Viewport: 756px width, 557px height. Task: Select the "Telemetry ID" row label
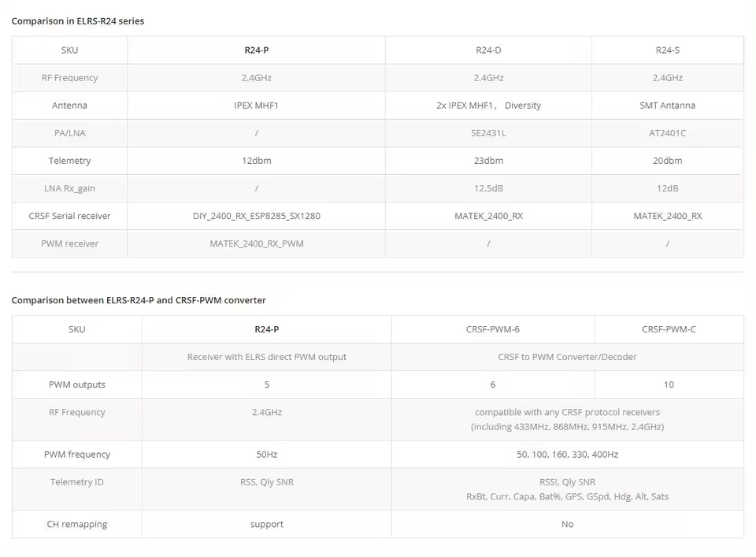(77, 482)
